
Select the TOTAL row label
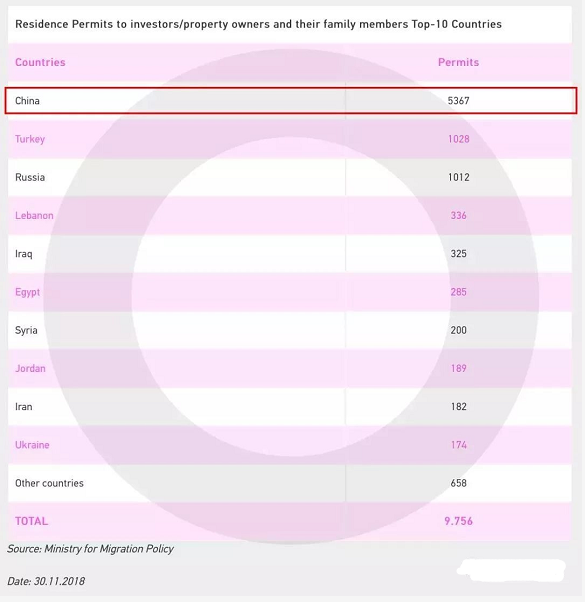coord(31,521)
